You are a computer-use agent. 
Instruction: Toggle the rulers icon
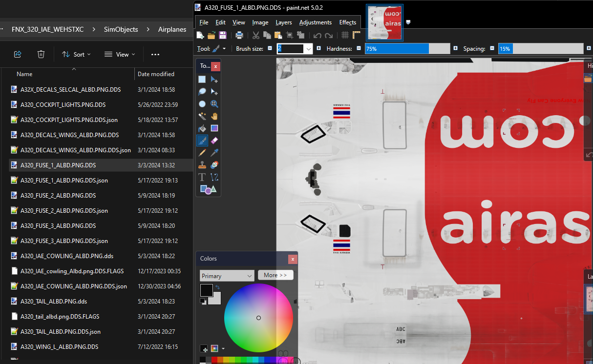point(356,35)
